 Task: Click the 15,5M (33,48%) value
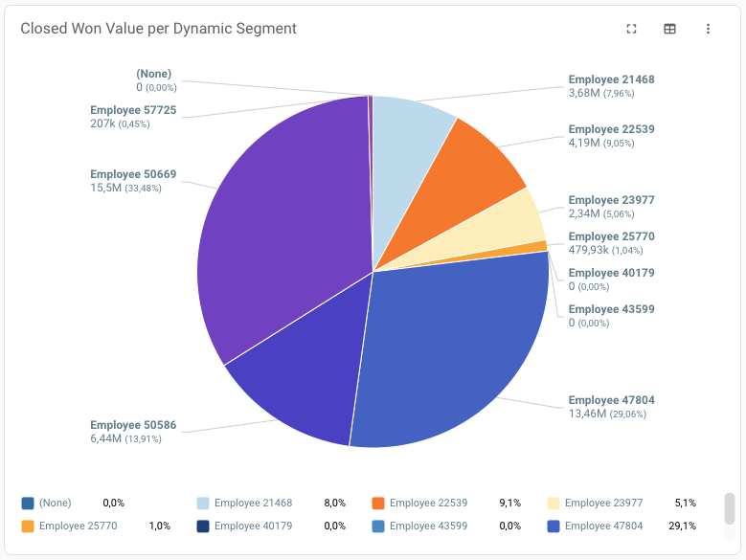point(126,189)
